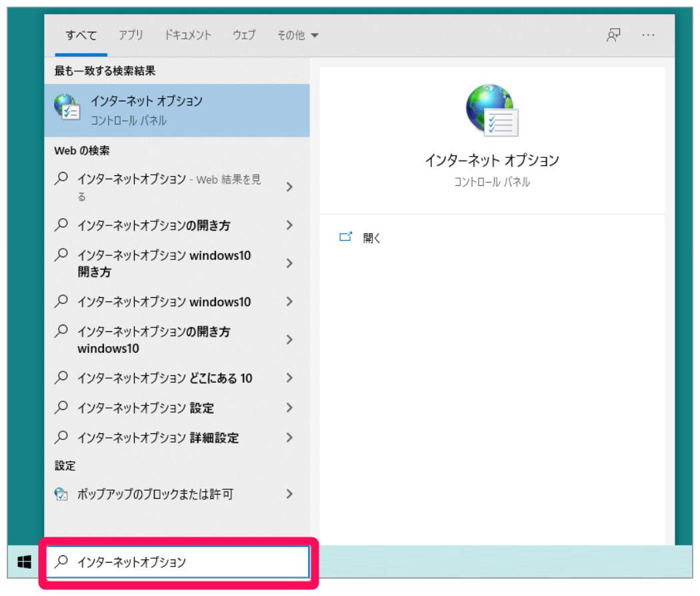Select the インターネットオプション 設定 suggestion text

(x=145, y=407)
